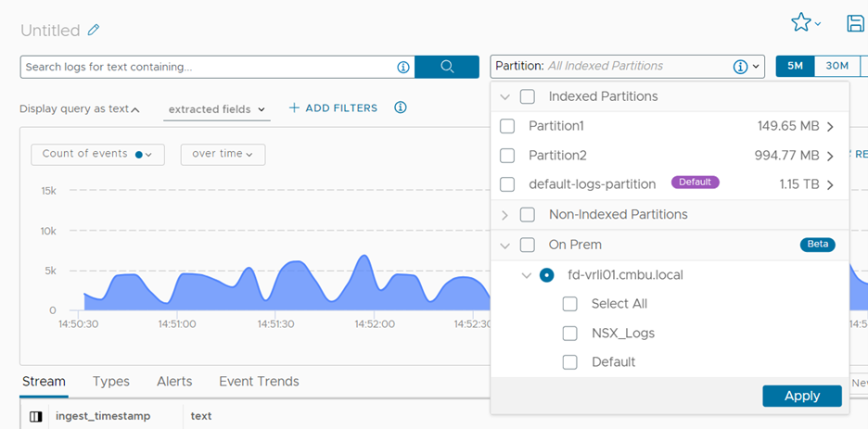Viewport: 868px width, 429px height.
Task: Click column toggle icon beside ingest_timestamp
Action: click(x=36, y=416)
